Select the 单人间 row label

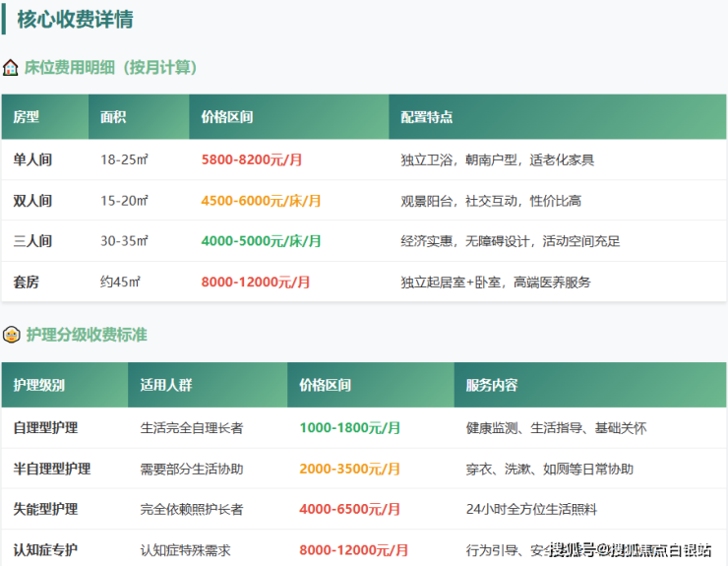[32, 159]
